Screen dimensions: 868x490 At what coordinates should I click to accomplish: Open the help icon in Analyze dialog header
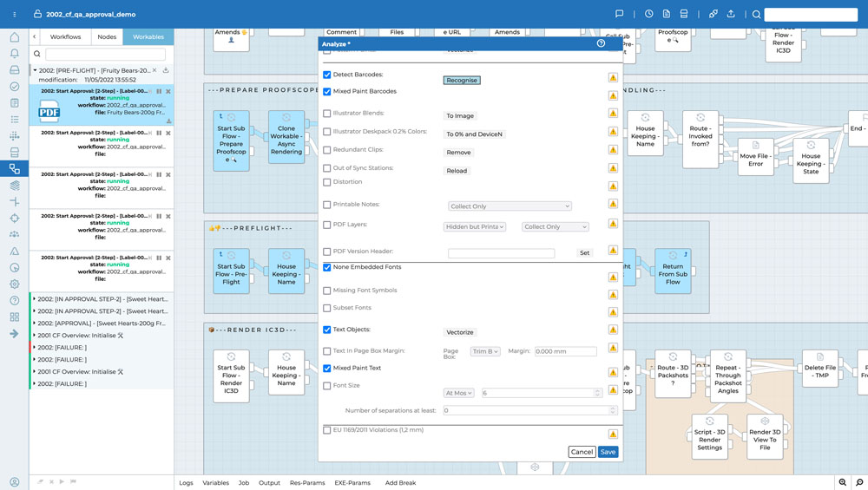pos(601,43)
